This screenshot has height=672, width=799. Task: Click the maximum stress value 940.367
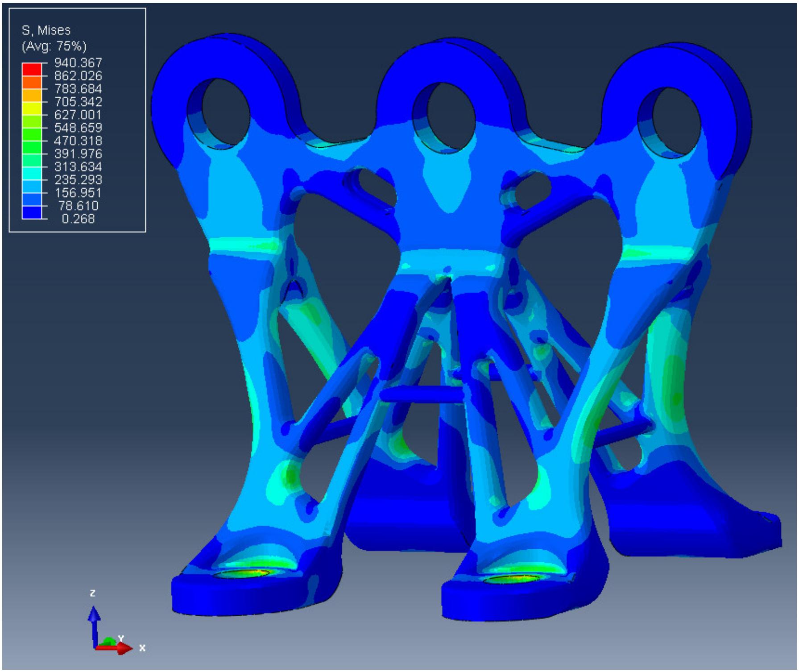coord(78,62)
